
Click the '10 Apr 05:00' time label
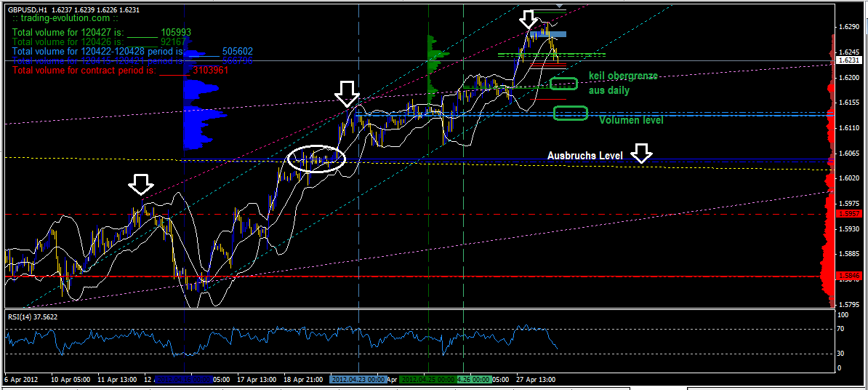click(71, 380)
